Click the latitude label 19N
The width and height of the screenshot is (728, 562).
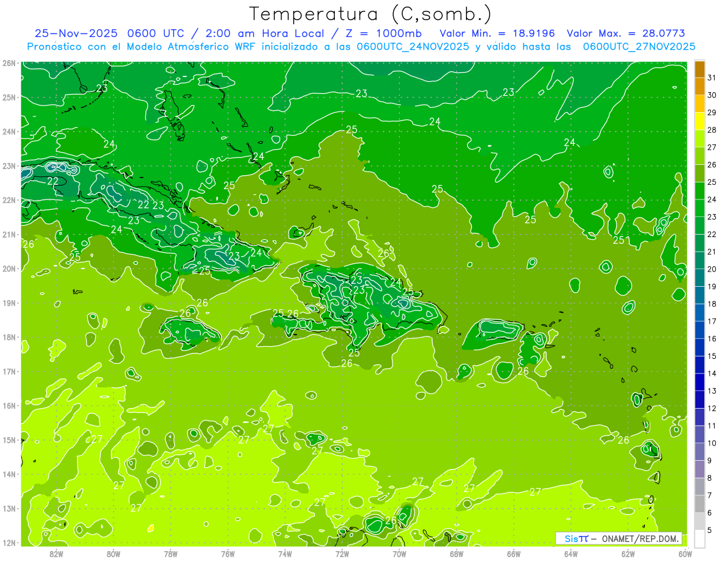[x=9, y=303]
